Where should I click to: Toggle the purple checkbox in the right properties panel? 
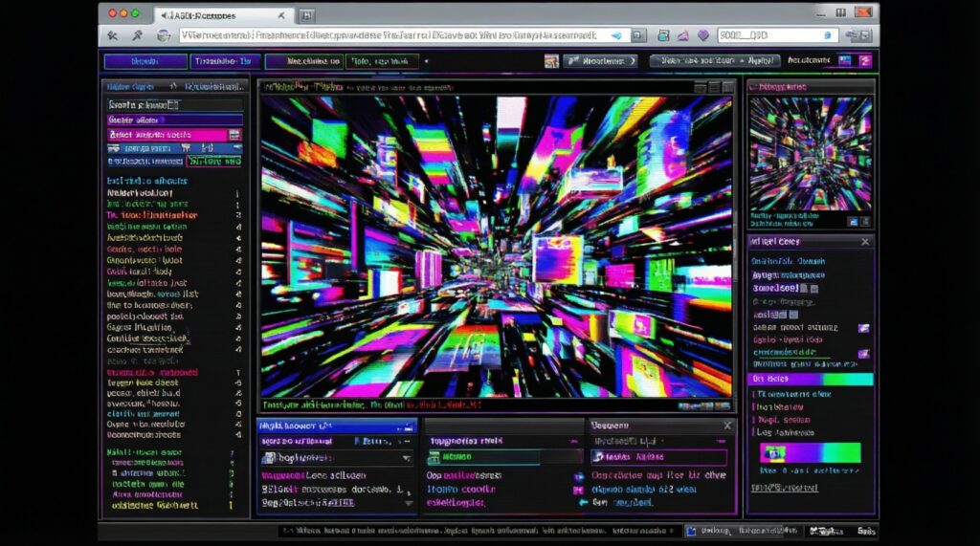[x=863, y=328]
